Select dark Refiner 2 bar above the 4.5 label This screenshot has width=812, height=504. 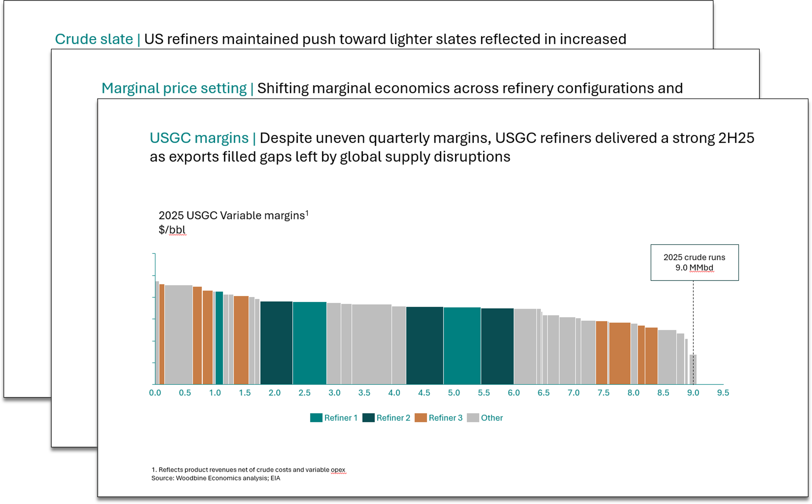425,346
